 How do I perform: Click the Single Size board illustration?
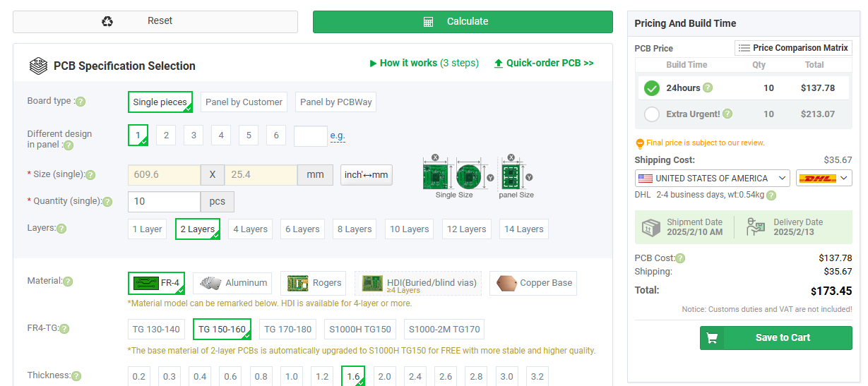tap(454, 174)
